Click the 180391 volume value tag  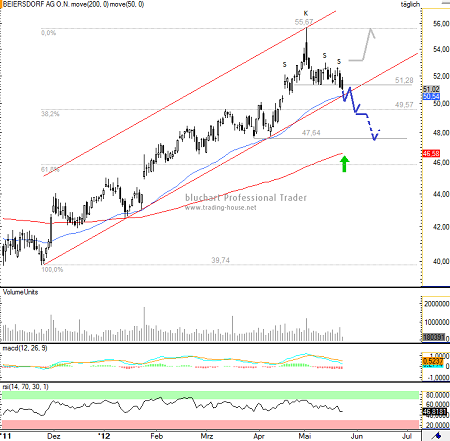[x=434, y=337]
